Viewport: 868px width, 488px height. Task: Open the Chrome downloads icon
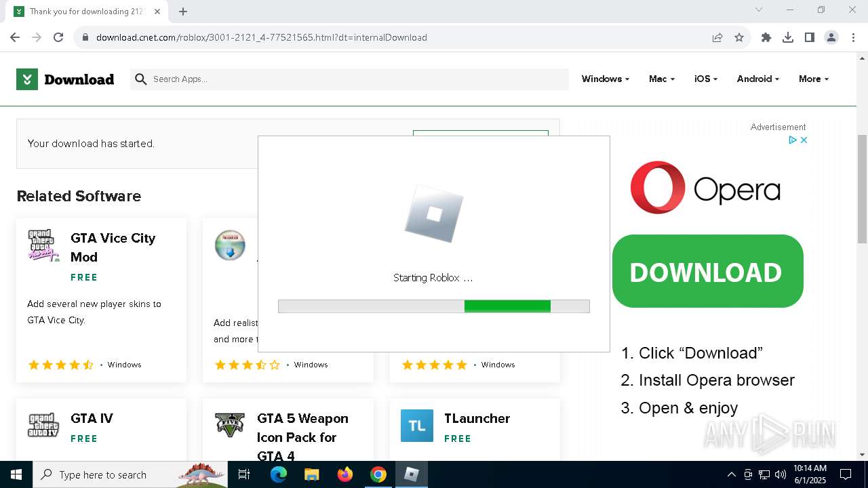tap(788, 37)
